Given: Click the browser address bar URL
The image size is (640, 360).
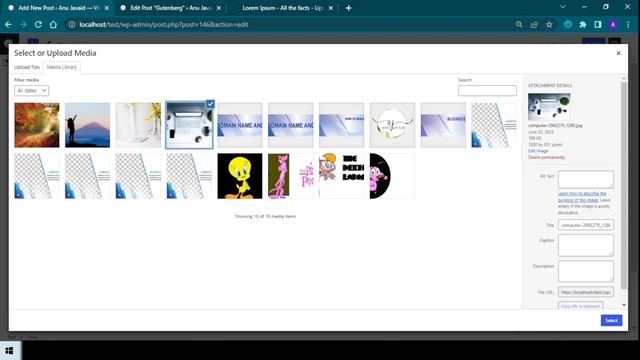Looking at the screenshot, I should (163, 24).
